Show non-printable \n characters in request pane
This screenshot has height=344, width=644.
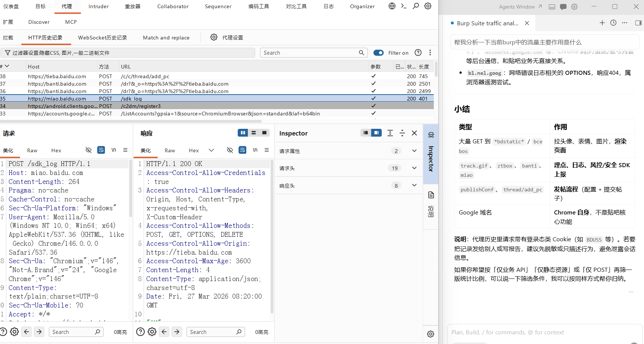(x=114, y=150)
